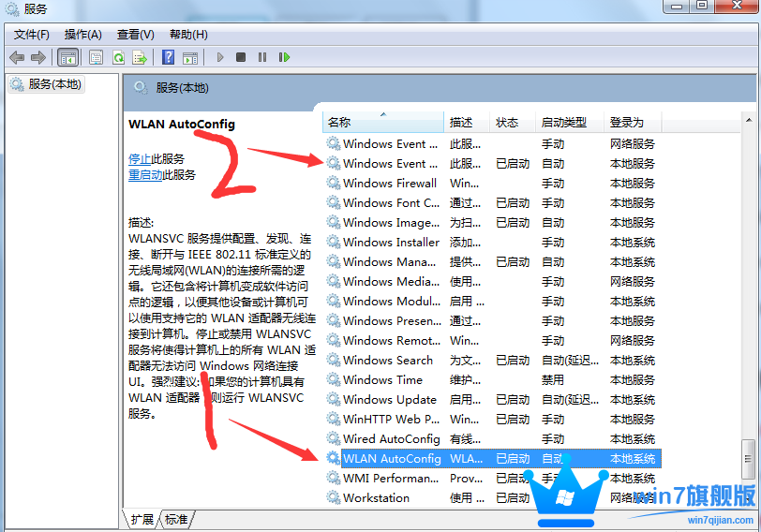Click the Windows Update gear icon
Image resolution: width=761 pixels, height=532 pixels.
334,399
